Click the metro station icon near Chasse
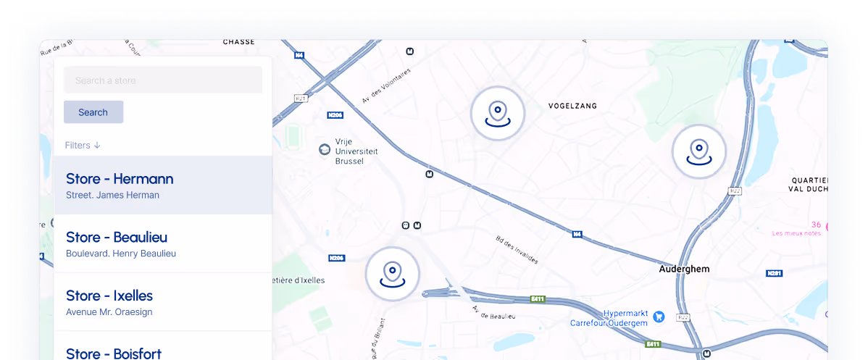Image resolution: width=868 pixels, height=360 pixels. (410, 51)
